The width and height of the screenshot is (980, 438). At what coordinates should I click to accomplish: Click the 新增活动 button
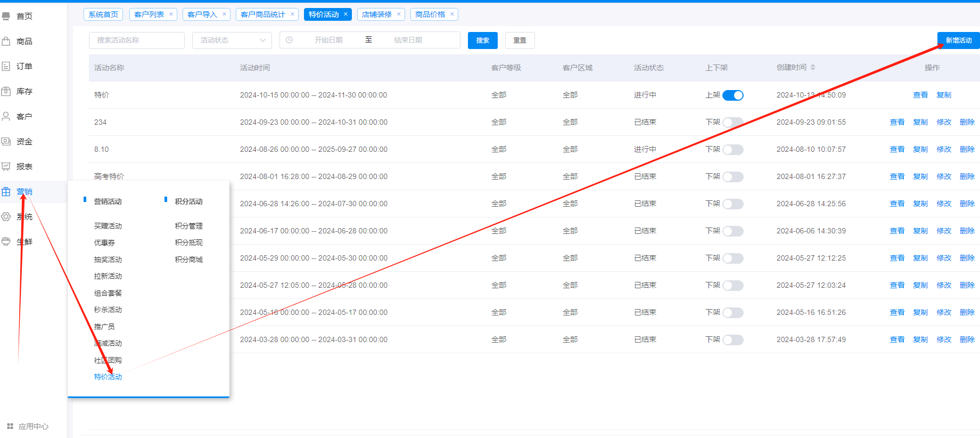958,40
